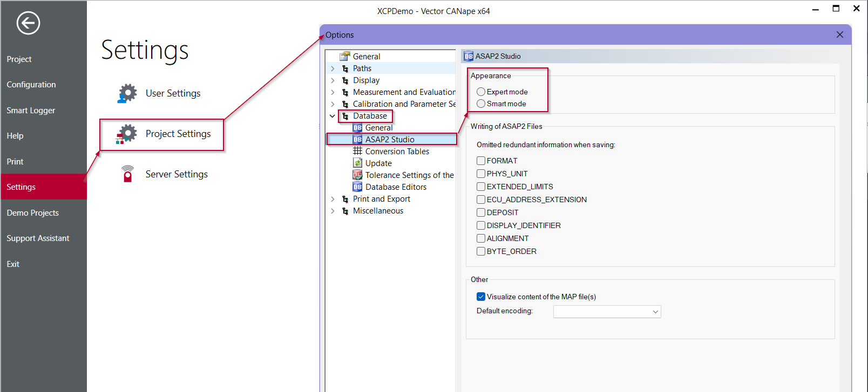Enable the PHYS_UNIT checkbox
The height and width of the screenshot is (392, 868).
click(481, 174)
